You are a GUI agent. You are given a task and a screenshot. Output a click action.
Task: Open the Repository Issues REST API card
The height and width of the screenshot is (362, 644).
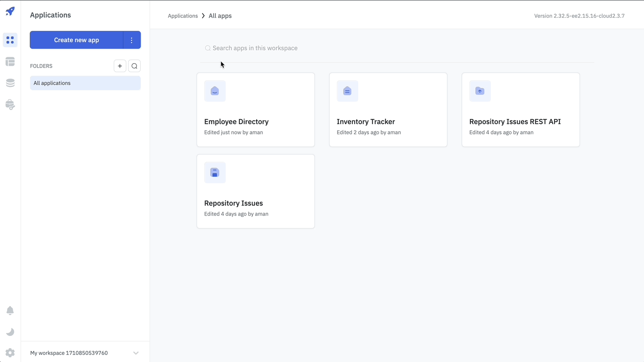pyautogui.click(x=520, y=110)
